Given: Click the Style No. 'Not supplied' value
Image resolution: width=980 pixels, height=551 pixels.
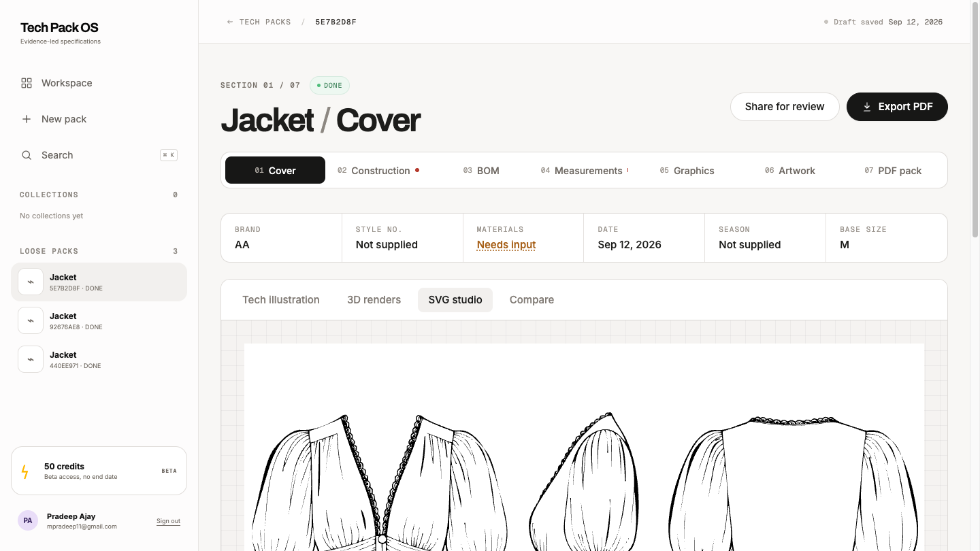Looking at the screenshot, I should pos(387,245).
